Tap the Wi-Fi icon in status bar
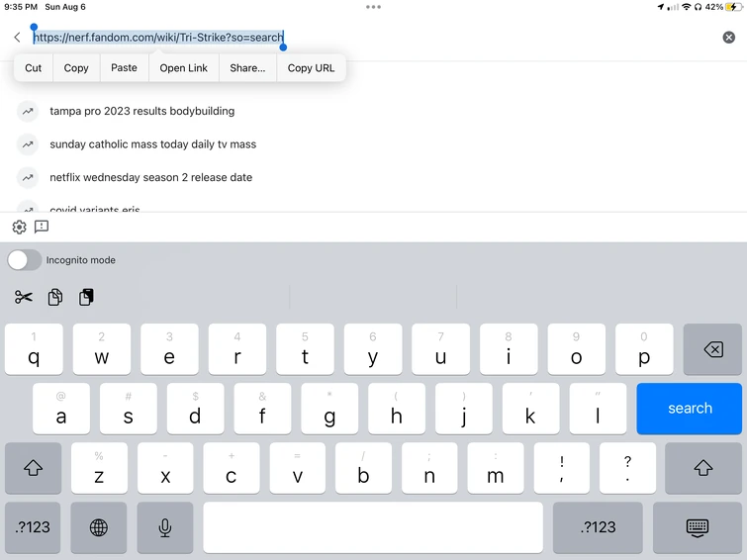 [x=686, y=7]
